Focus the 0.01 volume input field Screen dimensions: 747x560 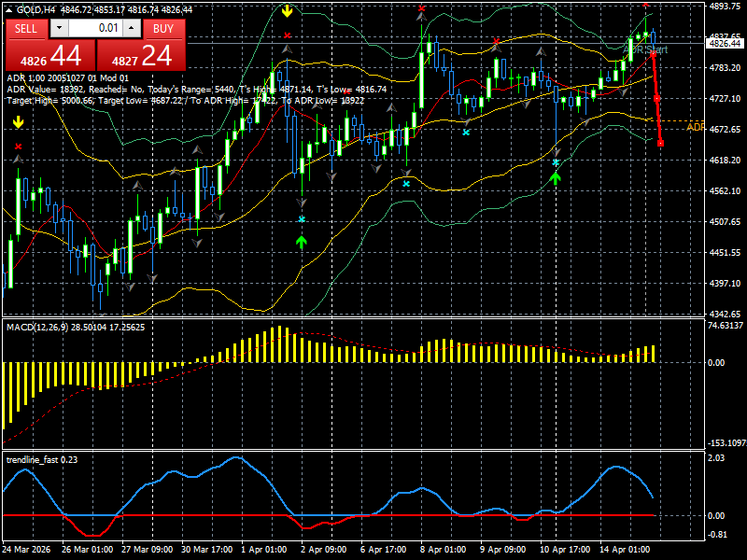(95, 28)
